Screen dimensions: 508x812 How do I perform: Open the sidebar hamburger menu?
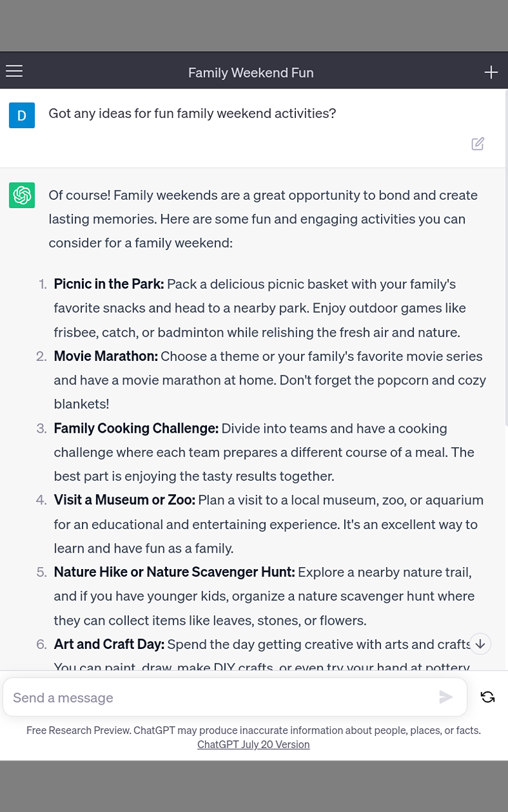coord(14,71)
